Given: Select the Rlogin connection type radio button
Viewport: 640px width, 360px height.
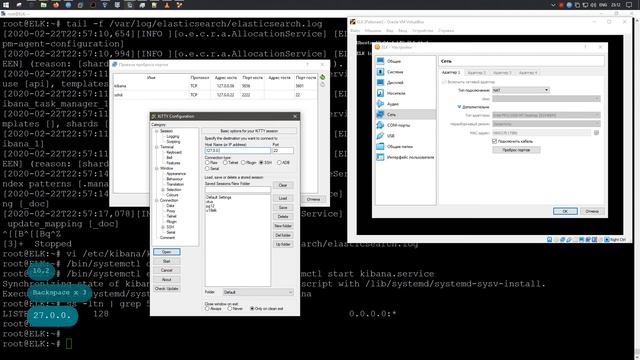Looking at the screenshot, I should pyautogui.click(x=243, y=162).
